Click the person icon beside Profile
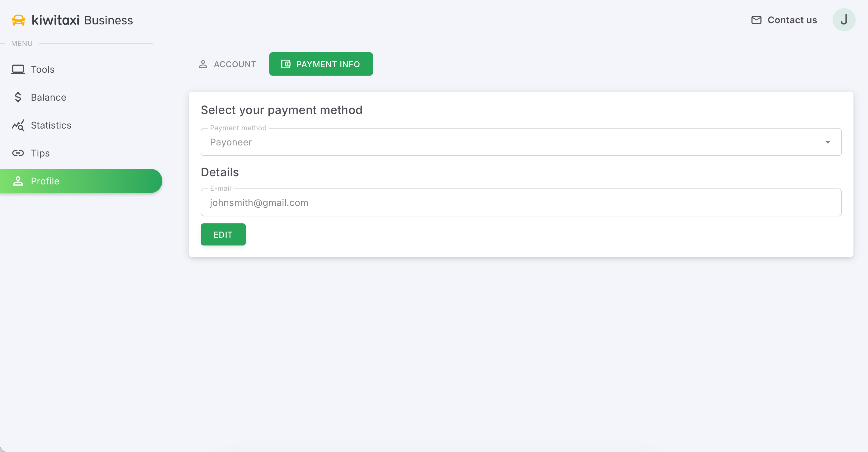This screenshot has height=452, width=868. [18, 181]
